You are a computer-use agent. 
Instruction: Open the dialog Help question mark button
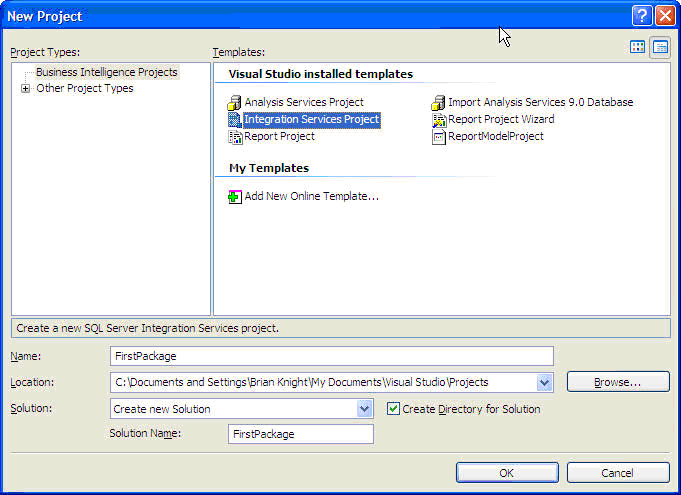641,16
